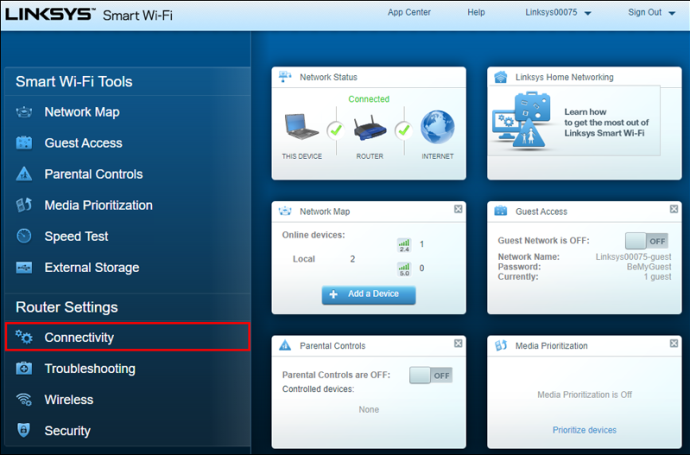This screenshot has height=455, width=690.
Task: Click the Media Prioritization sidebar icon
Action: [24, 205]
